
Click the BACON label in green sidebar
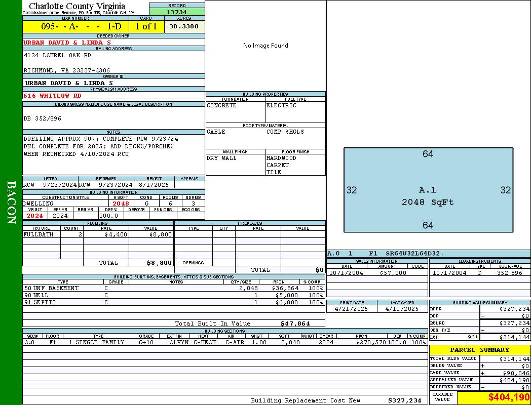click(11, 202)
